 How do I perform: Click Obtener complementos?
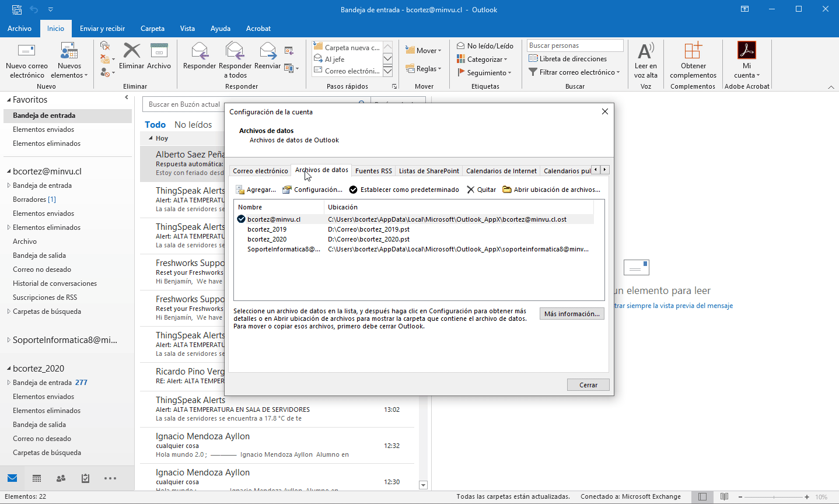pos(693,61)
